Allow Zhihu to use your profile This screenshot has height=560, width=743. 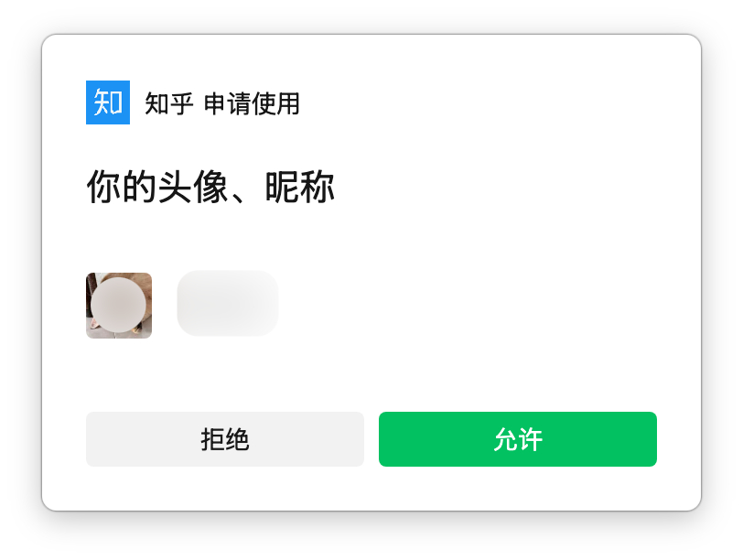[x=518, y=439]
